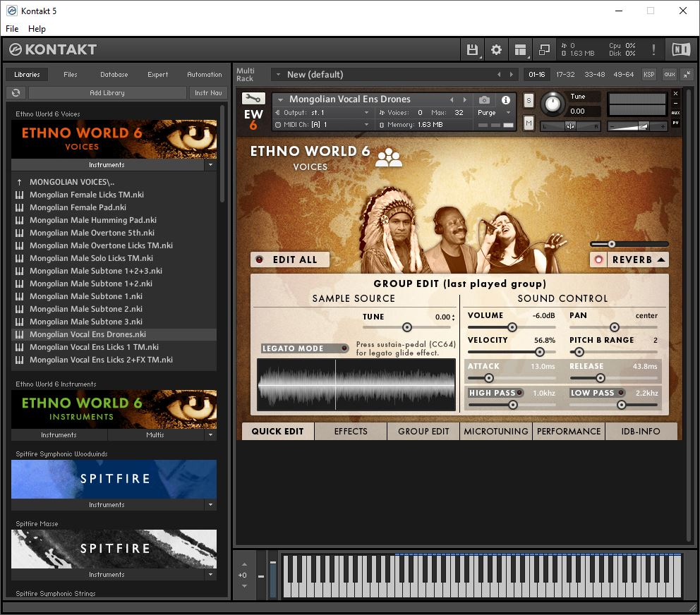700x615 pixels.
Task: Shift keyboard octave down arrow
Action: pos(244,586)
